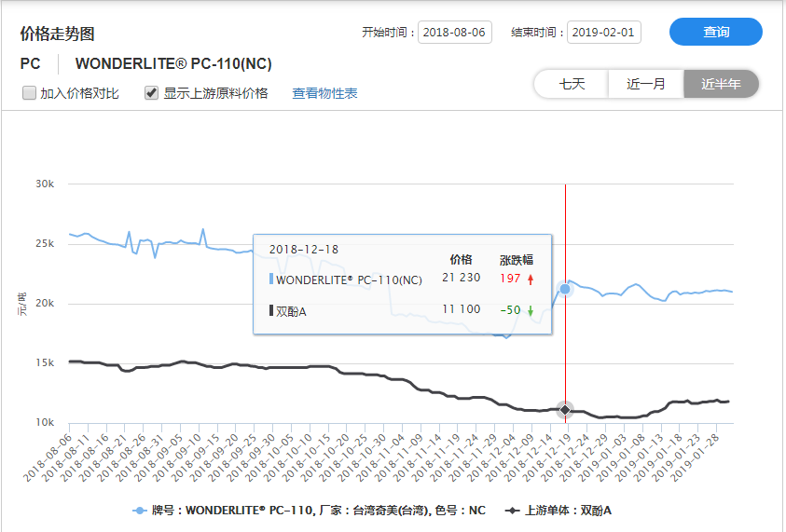Image resolution: width=786 pixels, height=532 pixels.
Task: Click the PC category label
Action: click(30, 64)
